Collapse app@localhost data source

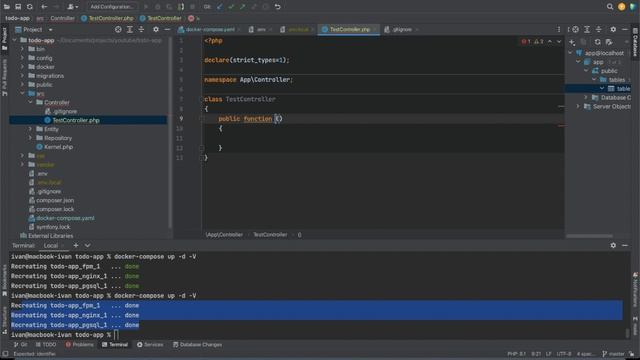570,53
